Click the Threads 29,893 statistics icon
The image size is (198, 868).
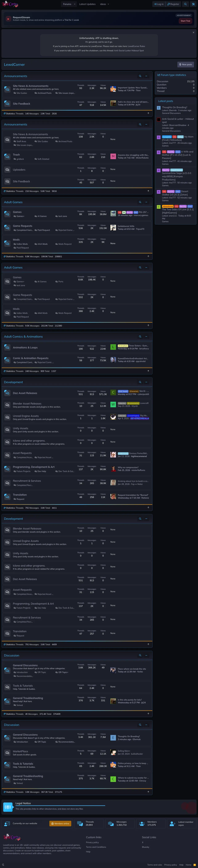click(x=80, y=823)
